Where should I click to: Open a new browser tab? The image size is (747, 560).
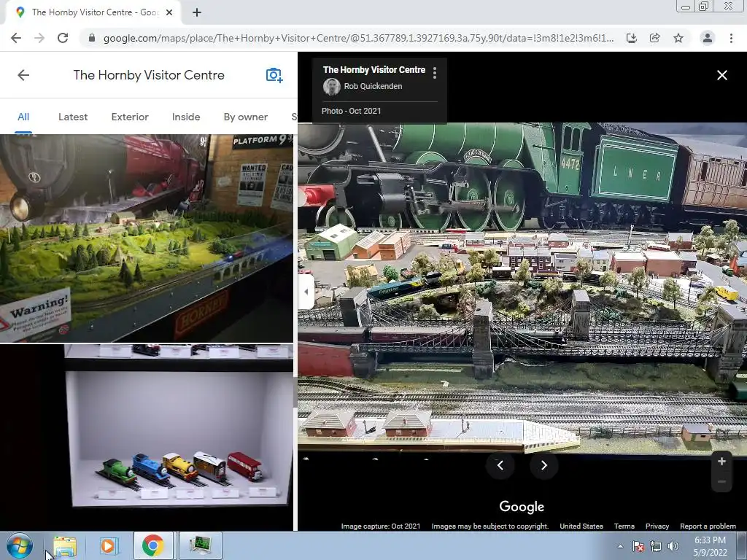tap(197, 12)
